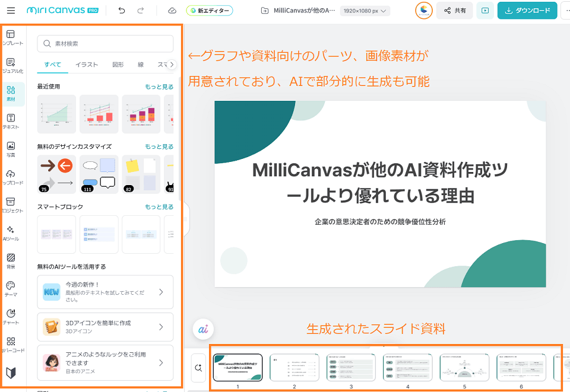Image resolution: width=570 pixels, height=392 pixels.
Task: Start slideshow with the play icon
Action: coord(485,11)
